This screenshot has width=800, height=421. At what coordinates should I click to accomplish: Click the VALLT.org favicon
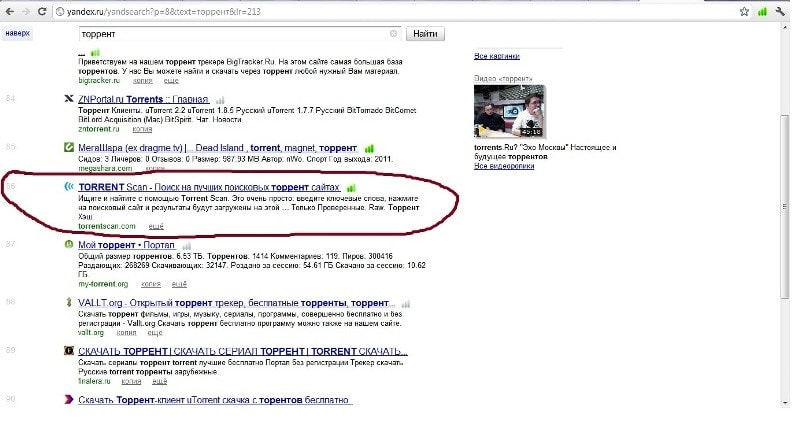(69, 302)
